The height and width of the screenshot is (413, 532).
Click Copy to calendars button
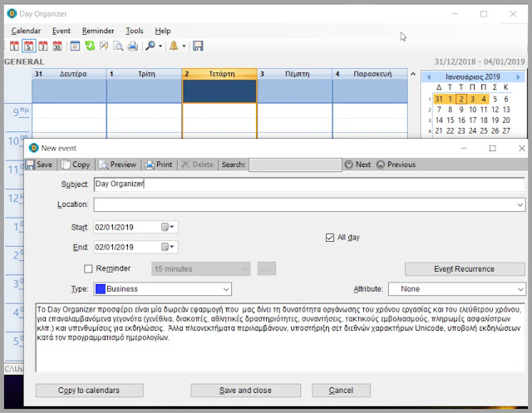pyautogui.click(x=89, y=391)
